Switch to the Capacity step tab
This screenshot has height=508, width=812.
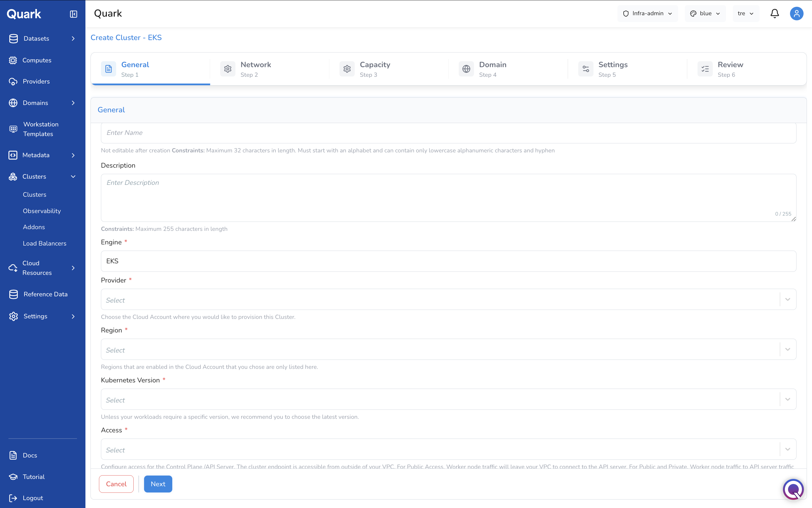(x=389, y=69)
